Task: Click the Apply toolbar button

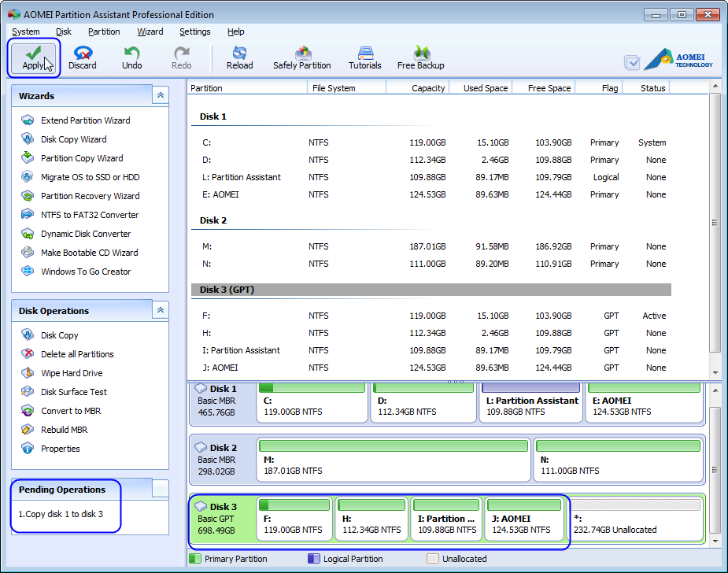Action: click(33, 57)
